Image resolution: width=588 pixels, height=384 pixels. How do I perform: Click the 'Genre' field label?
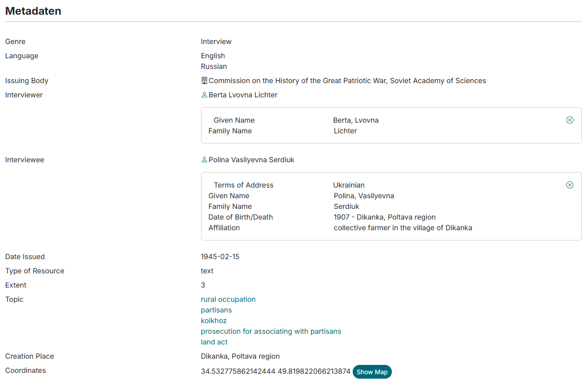(x=16, y=41)
